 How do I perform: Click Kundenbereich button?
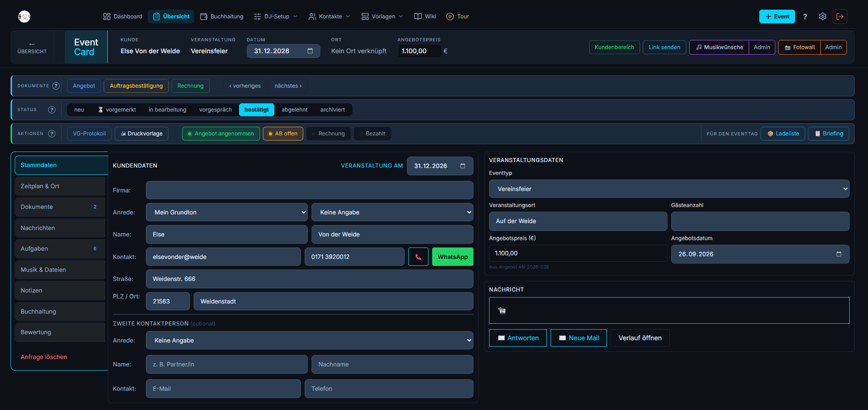614,47
